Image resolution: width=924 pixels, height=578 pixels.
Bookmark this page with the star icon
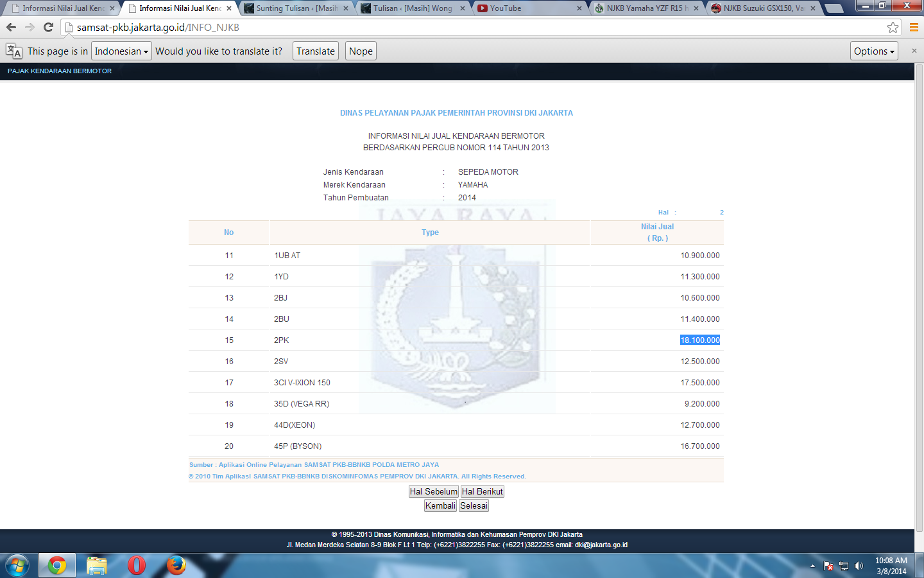tap(893, 27)
